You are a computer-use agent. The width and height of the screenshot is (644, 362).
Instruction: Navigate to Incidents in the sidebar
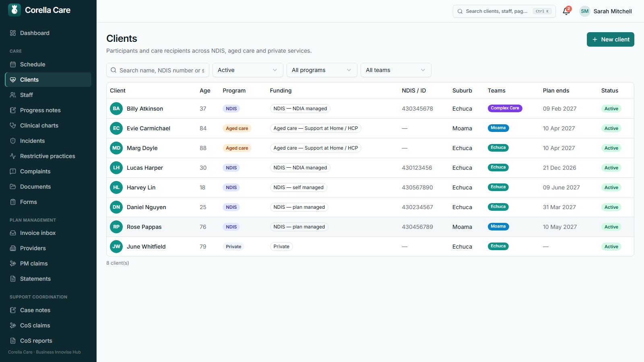(48, 141)
